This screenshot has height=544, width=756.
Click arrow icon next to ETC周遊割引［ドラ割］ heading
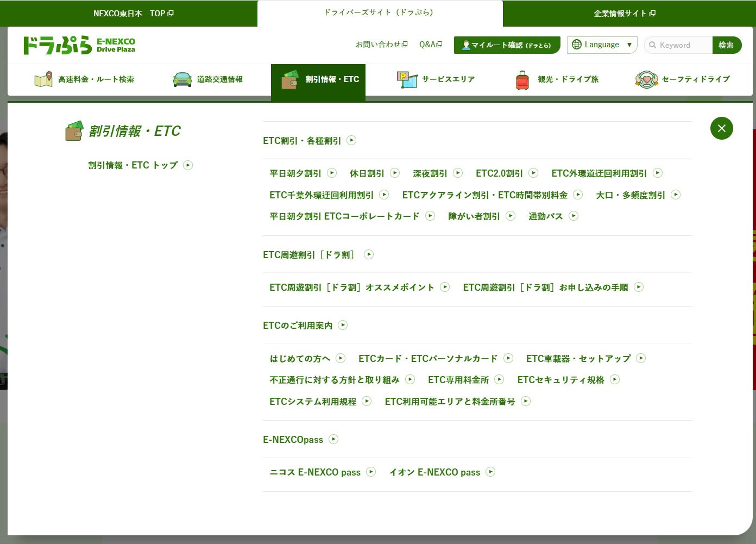point(369,254)
